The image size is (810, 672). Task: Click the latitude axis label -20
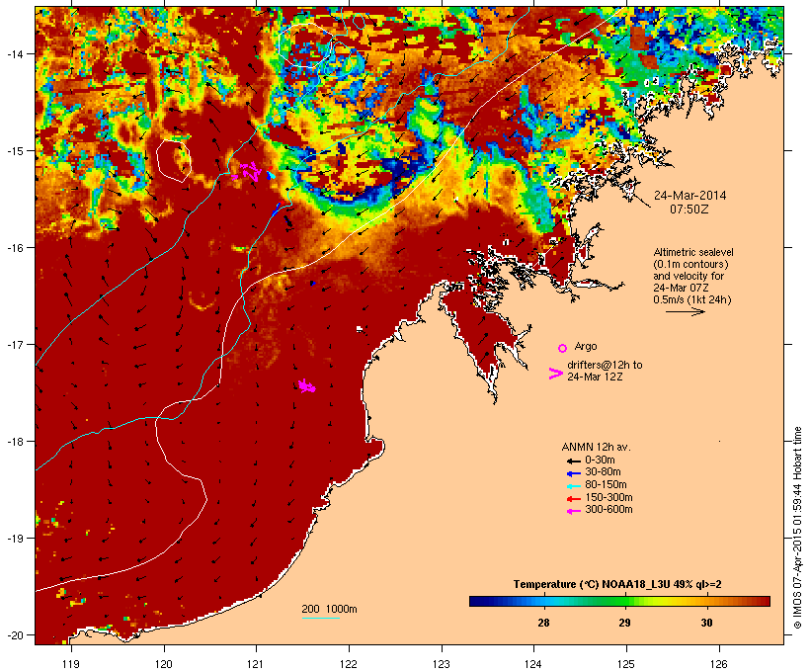pyautogui.click(x=14, y=635)
